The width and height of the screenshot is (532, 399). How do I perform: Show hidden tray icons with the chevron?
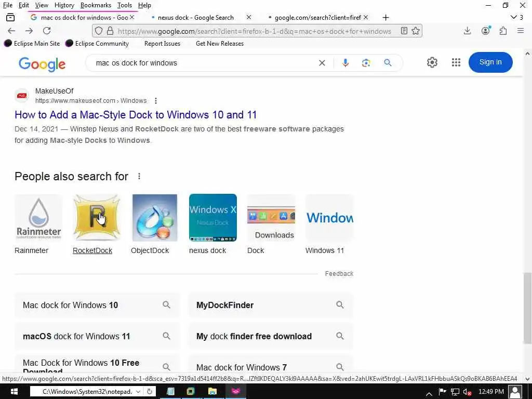coord(429,394)
